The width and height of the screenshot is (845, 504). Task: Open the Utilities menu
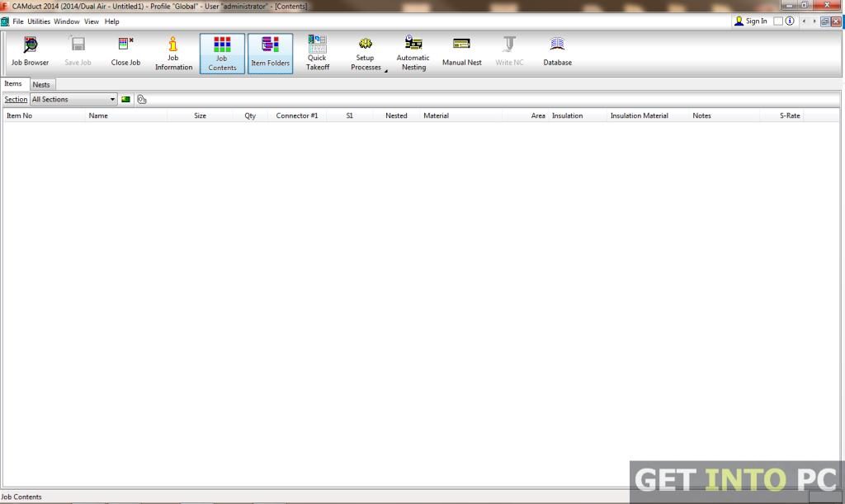point(38,21)
